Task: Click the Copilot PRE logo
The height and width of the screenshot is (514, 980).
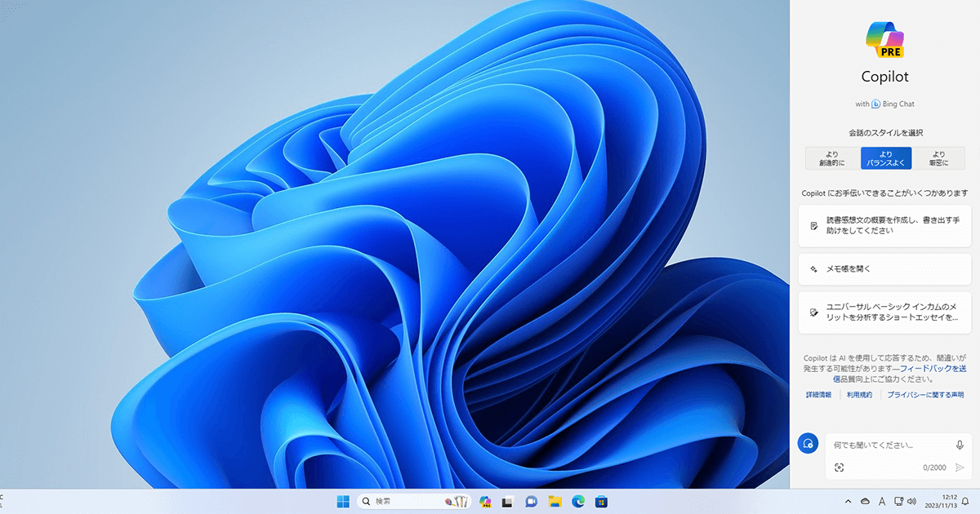Action: click(885, 39)
